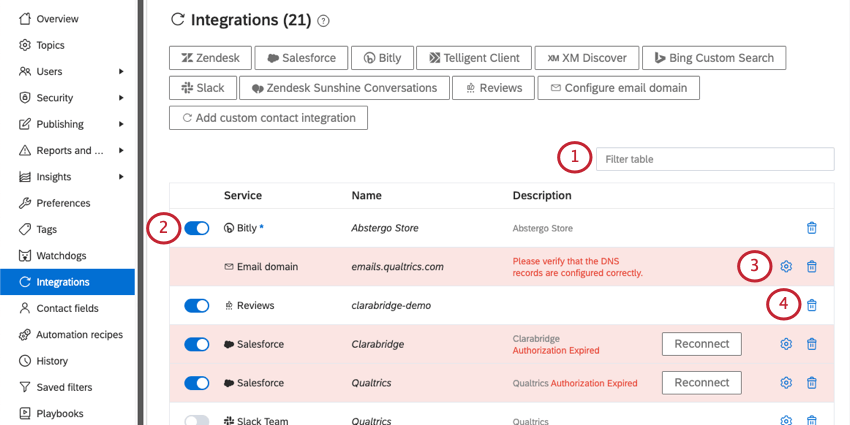Click the Contact fields person icon
850x425 pixels.
(x=24, y=308)
